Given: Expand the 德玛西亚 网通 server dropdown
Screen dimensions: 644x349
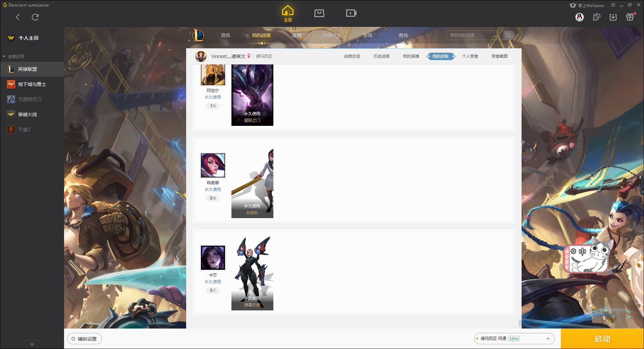Looking at the screenshot, I should 514,339.
